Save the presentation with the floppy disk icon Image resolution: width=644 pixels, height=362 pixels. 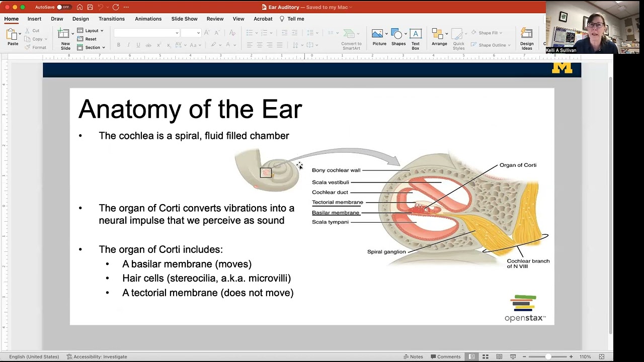[x=90, y=7]
